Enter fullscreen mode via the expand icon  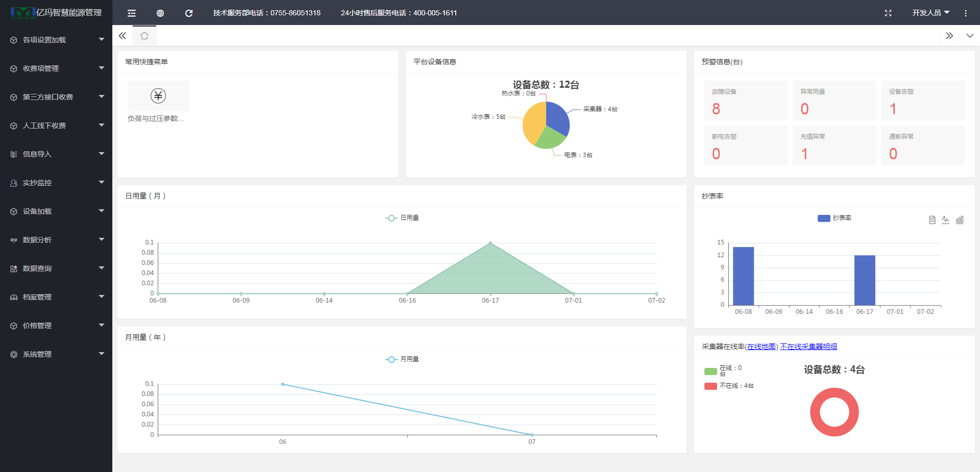(x=888, y=13)
